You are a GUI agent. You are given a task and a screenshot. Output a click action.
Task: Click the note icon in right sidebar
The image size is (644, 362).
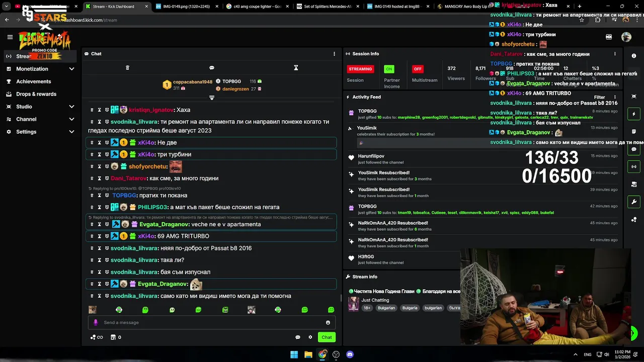(634, 131)
